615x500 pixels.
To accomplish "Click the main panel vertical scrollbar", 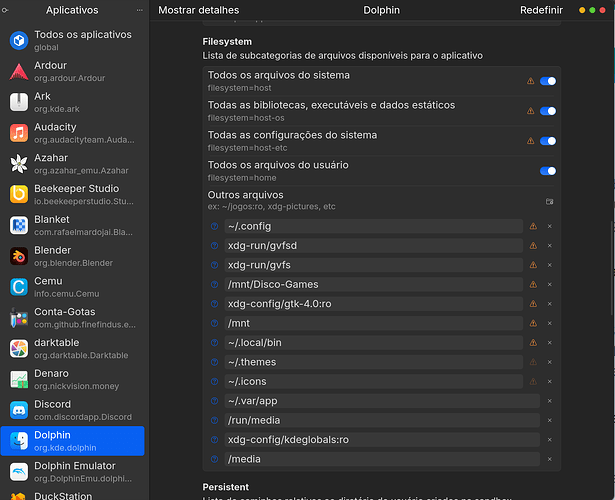I will point(612,269).
